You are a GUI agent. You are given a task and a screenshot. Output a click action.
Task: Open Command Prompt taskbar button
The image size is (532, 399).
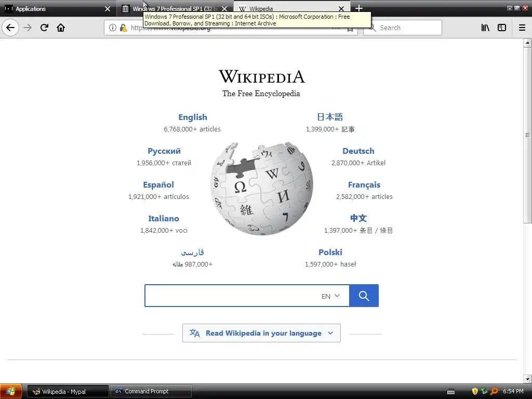(x=151, y=391)
